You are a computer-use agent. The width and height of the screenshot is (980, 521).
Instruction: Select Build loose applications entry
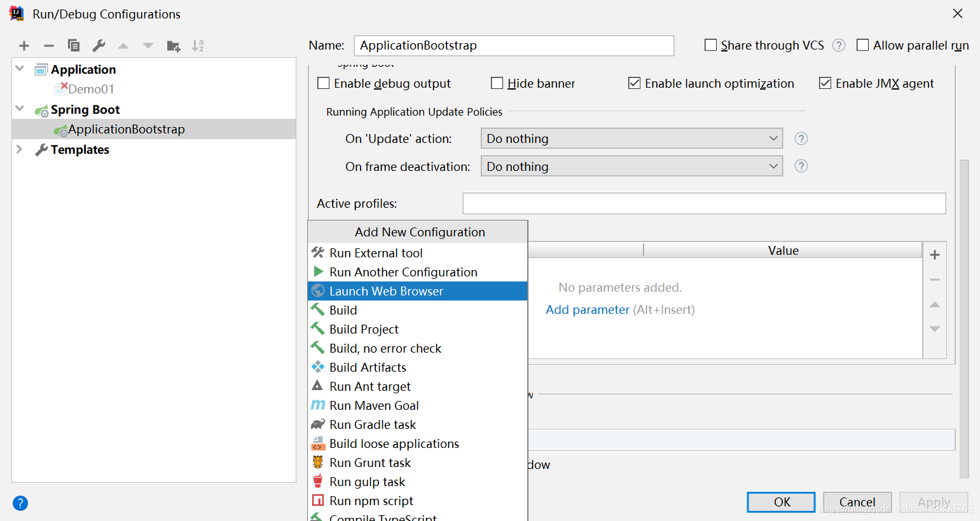[418, 443]
